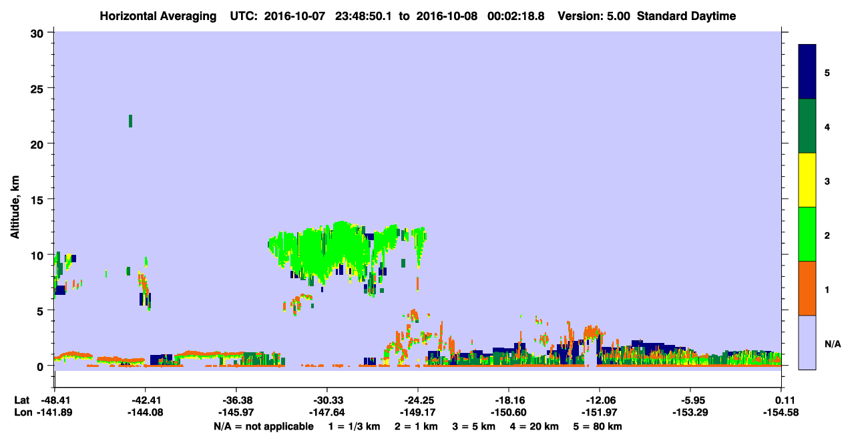Click the orange colorbar segment labeled 1

(x=807, y=288)
